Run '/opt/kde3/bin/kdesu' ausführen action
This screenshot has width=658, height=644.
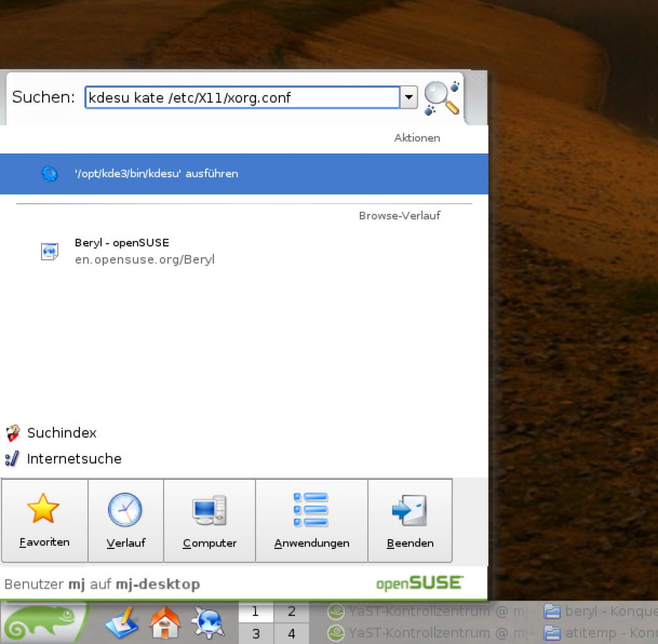click(244, 174)
